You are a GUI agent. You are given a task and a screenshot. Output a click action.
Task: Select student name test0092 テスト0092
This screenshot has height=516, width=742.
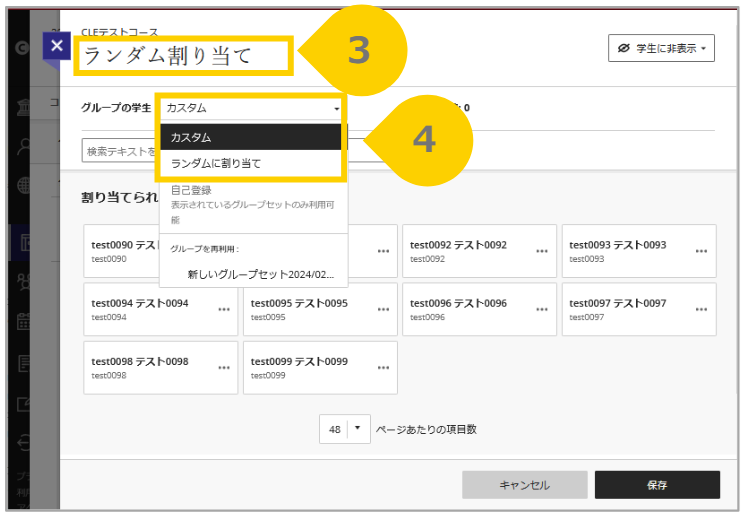coord(458,245)
